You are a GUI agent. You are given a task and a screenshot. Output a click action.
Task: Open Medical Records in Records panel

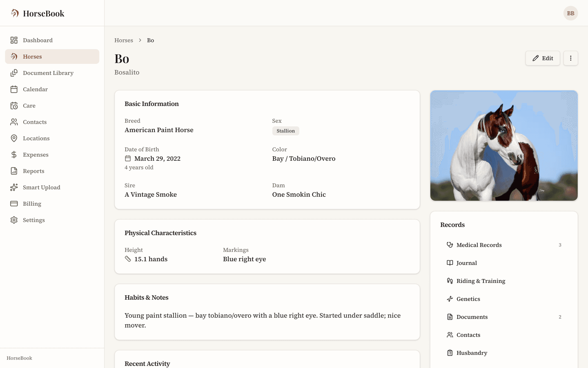pos(504,245)
